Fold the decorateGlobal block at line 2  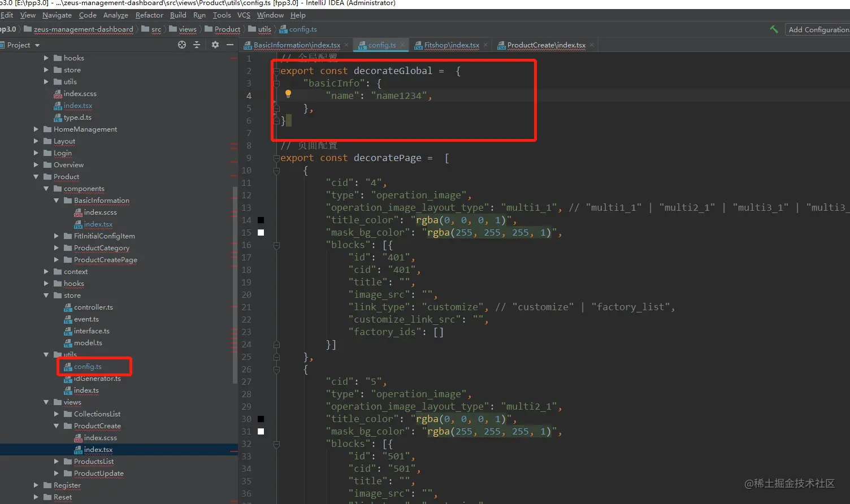click(x=277, y=71)
